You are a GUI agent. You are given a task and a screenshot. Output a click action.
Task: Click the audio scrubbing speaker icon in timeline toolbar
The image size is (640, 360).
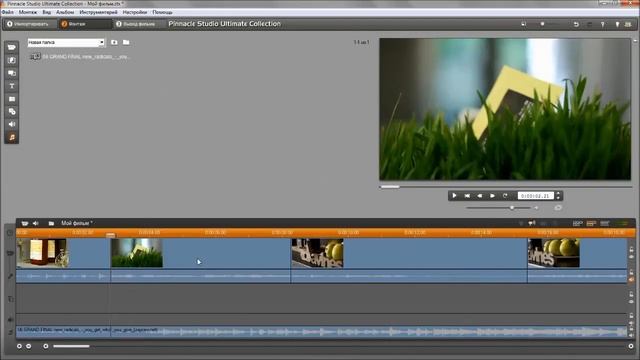[x=532, y=223]
